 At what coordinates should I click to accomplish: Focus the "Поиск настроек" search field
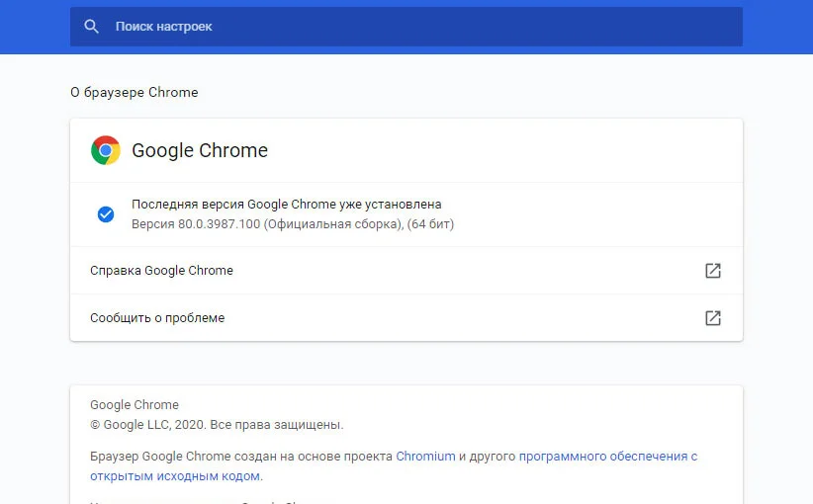[x=406, y=27]
